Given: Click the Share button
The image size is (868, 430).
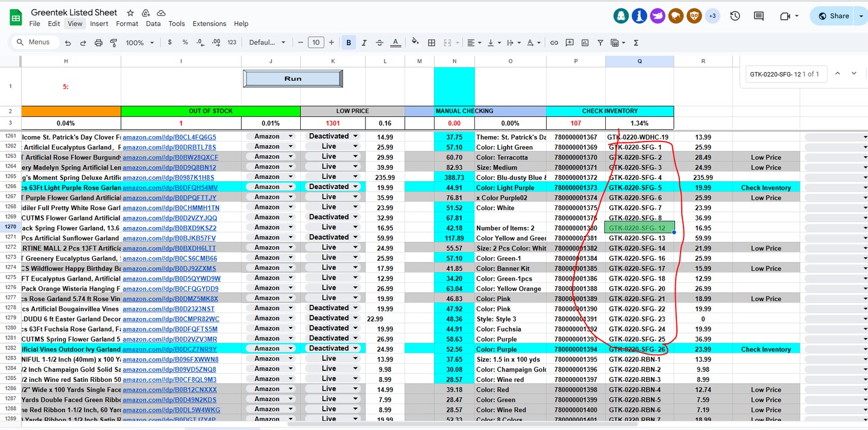Looking at the screenshot, I should click(x=832, y=16).
